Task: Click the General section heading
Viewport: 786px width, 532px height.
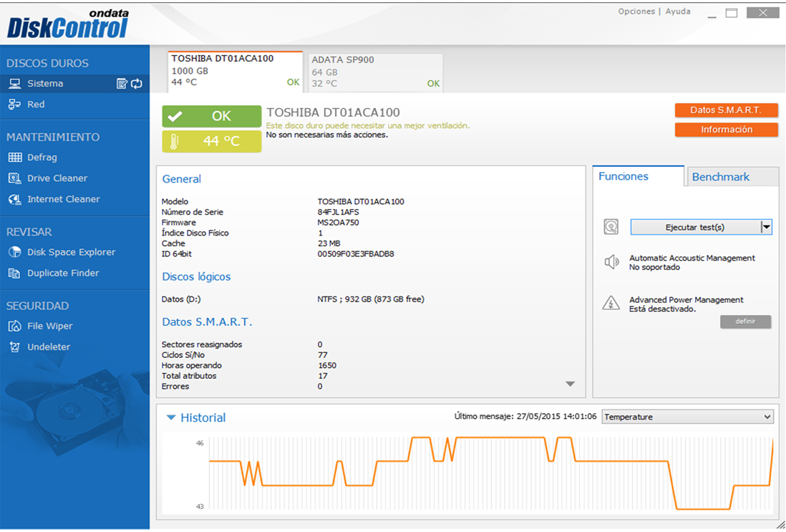Action: click(x=181, y=179)
